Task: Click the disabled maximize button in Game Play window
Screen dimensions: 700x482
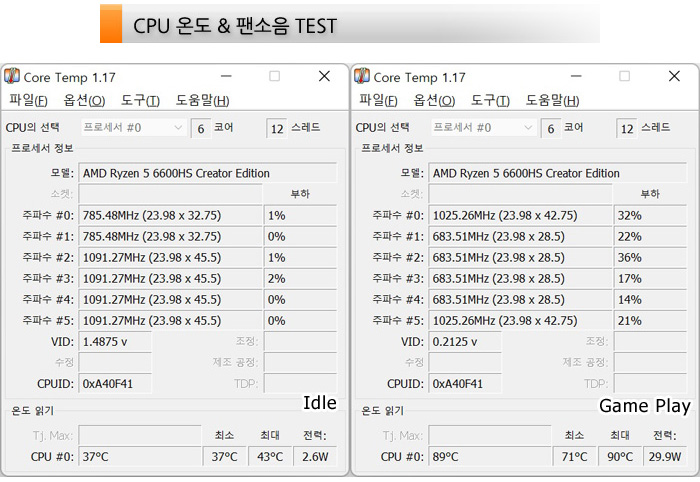Action: point(625,76)
